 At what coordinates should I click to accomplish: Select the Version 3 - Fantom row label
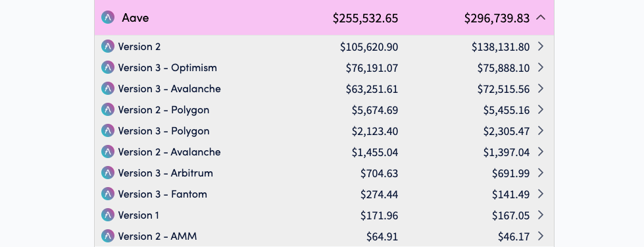pos(162,194)
